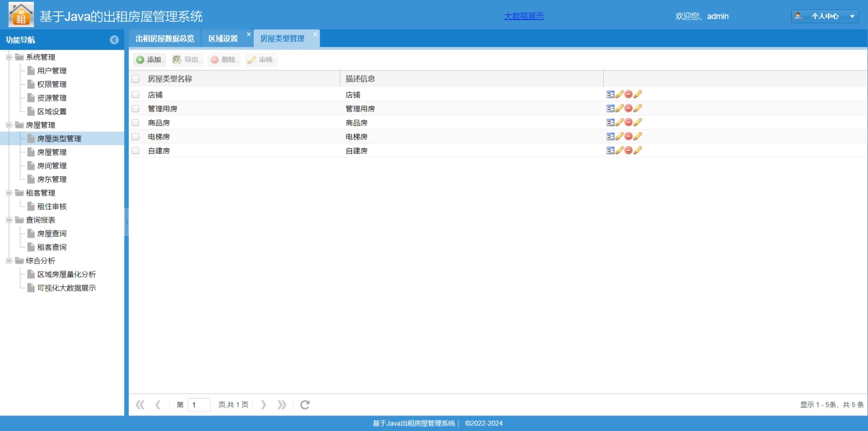
Task: Open 租住审核 in the navigation tree
Action: pyautogui.click(x=52, y=206)
